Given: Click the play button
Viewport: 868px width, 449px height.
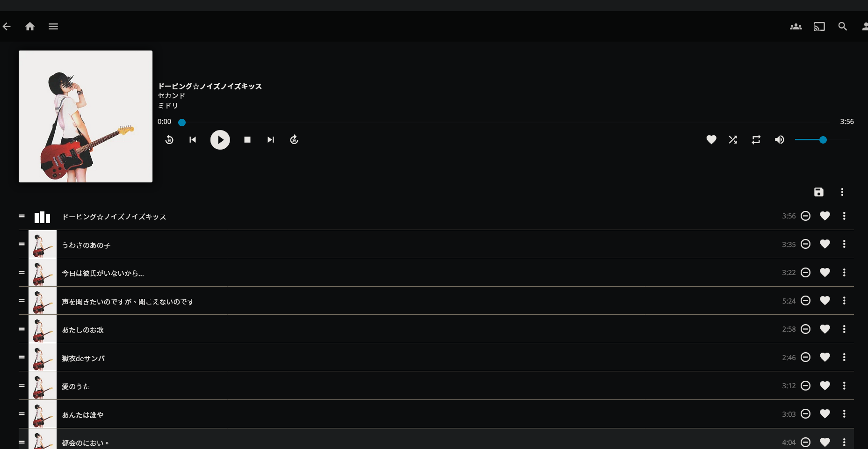Looking at the screenshot, I should tap(220, 140).
